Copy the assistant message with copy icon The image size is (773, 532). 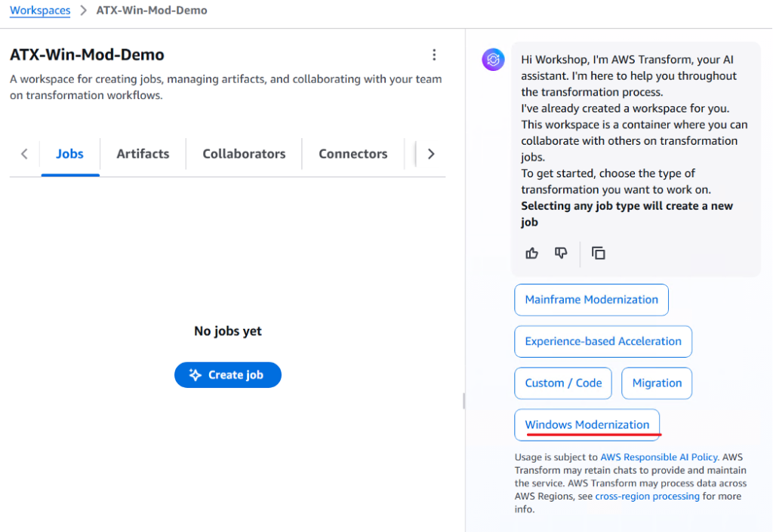[x=599, y=254]
